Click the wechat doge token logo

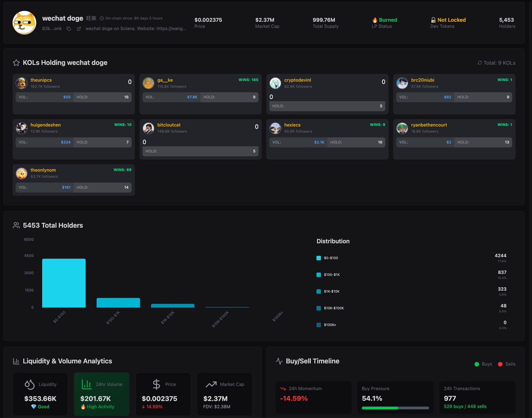(x=24, y=23)
